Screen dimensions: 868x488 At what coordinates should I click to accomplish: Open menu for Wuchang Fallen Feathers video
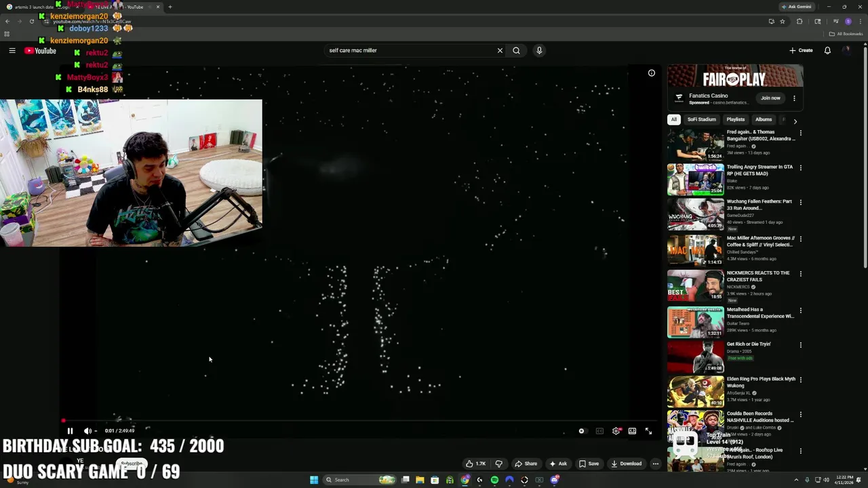pyautogui.click(x=800, y=202)
